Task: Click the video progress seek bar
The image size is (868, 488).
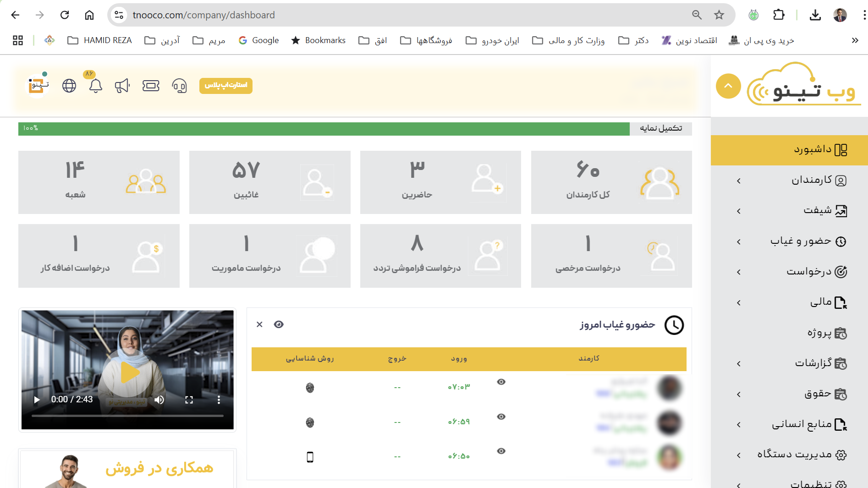Action: tap(127, 416)
